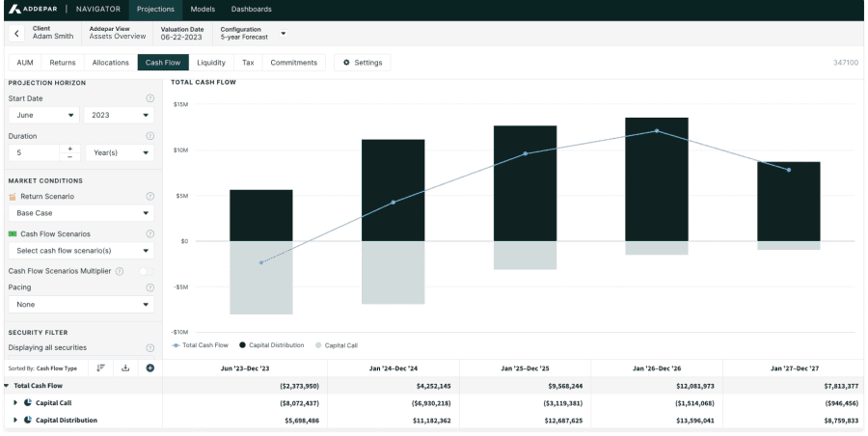Click help icon next to Return Scenario
This screenshot has height=436, width=868.
tap(149, 197)
